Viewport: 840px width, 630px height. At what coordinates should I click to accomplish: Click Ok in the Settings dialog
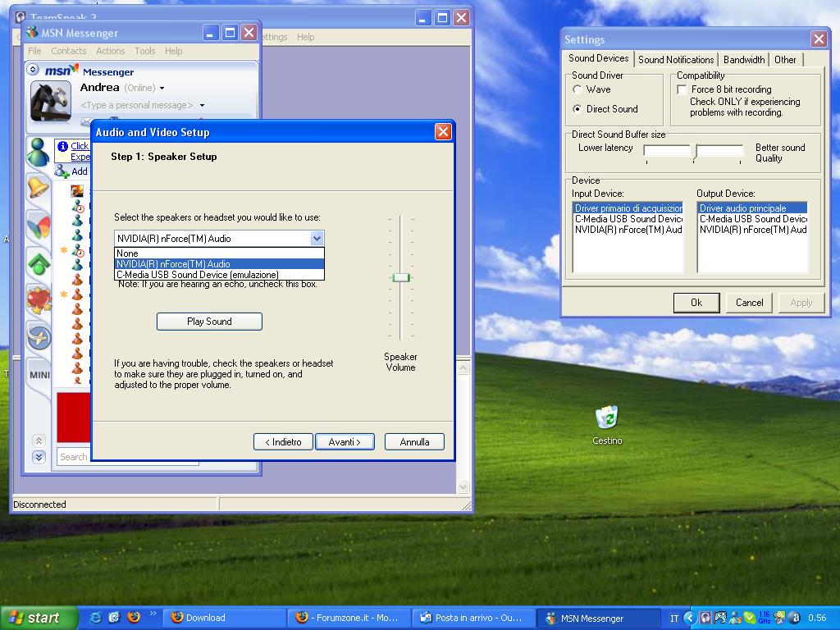(696, 303)
